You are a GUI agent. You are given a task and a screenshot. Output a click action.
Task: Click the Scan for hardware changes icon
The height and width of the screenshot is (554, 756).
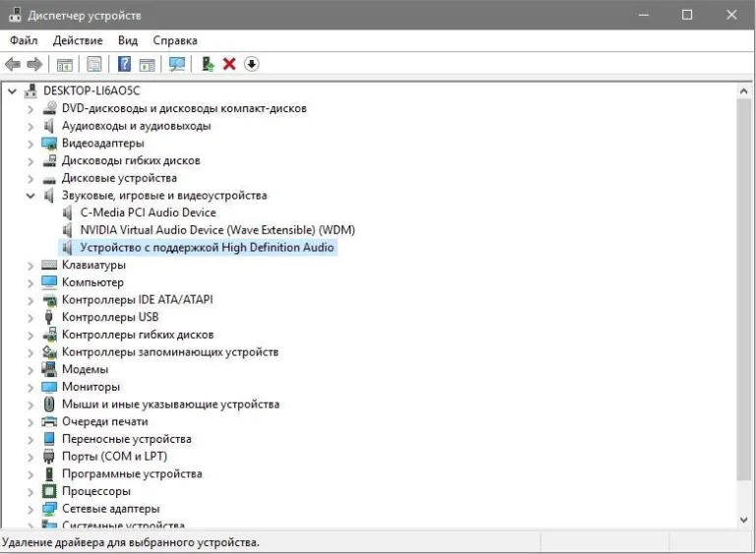(177, 64)
